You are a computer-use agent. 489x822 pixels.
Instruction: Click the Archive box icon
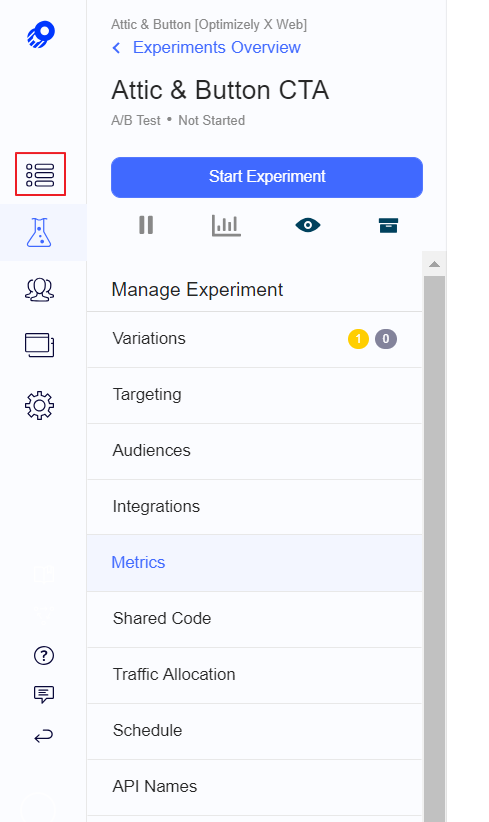[388, 225]
